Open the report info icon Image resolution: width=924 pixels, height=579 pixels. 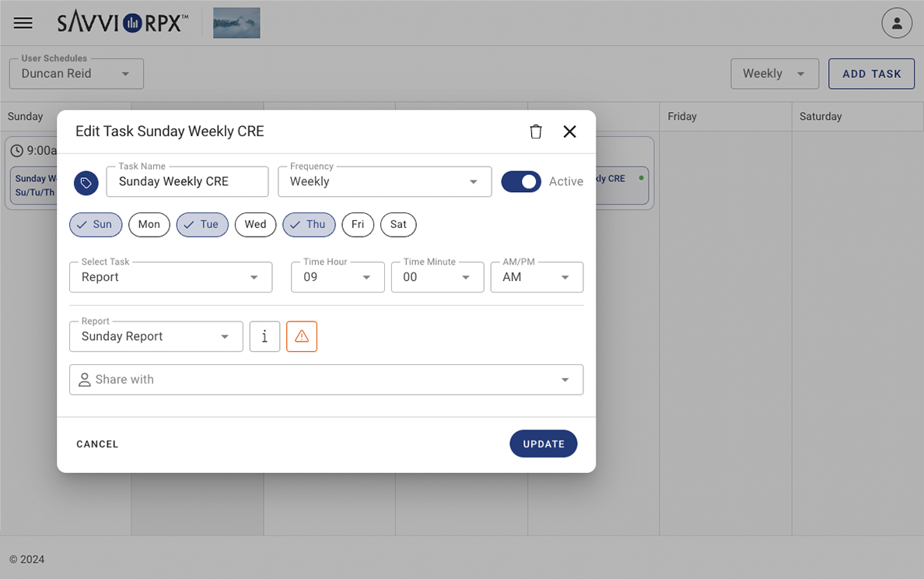click(264, 336)
